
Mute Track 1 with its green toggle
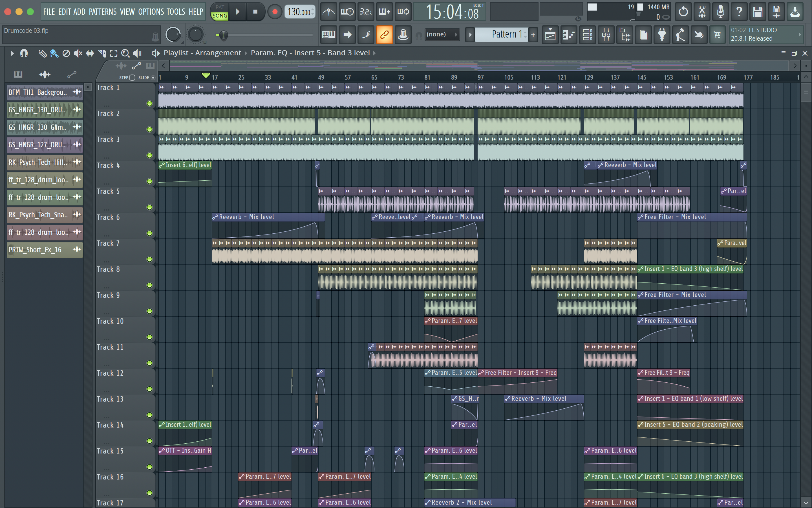(x=150, y=104)
